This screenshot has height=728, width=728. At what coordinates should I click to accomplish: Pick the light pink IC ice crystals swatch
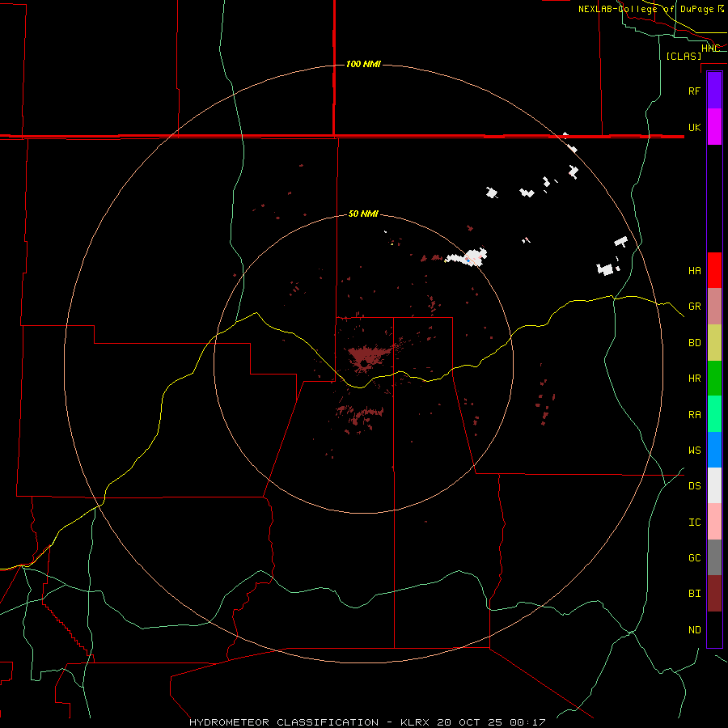tap(714, 522)
